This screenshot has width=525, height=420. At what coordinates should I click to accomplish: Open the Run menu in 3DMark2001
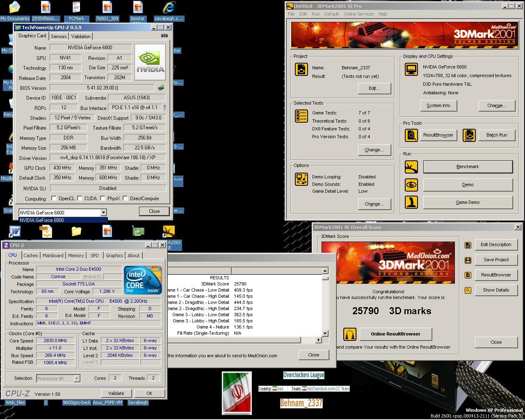tap(315, 14)
